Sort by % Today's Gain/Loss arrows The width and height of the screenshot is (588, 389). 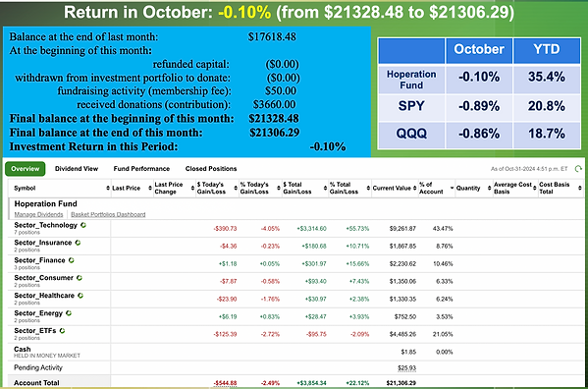pyautogui.click(x=279, y=188)
